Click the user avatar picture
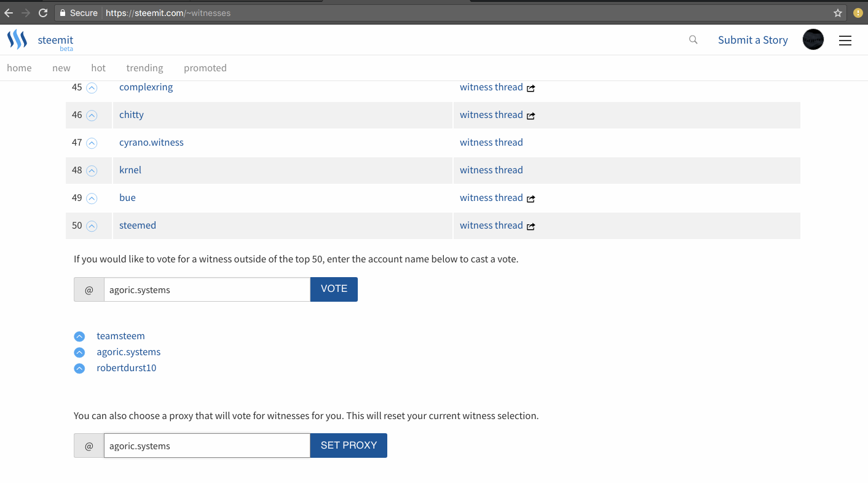Image resolution: width=868 pixels, height=483 pixels. 813,40
